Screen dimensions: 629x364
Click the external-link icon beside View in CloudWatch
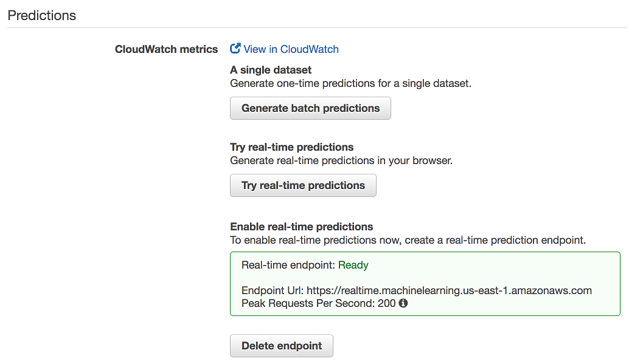[x=235, y=49]
